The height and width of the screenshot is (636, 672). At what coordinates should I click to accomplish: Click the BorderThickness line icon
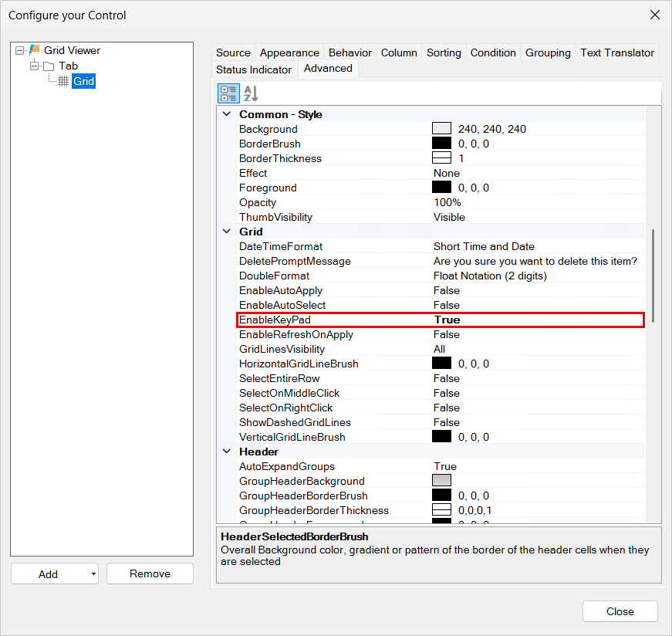click(441, 158)
